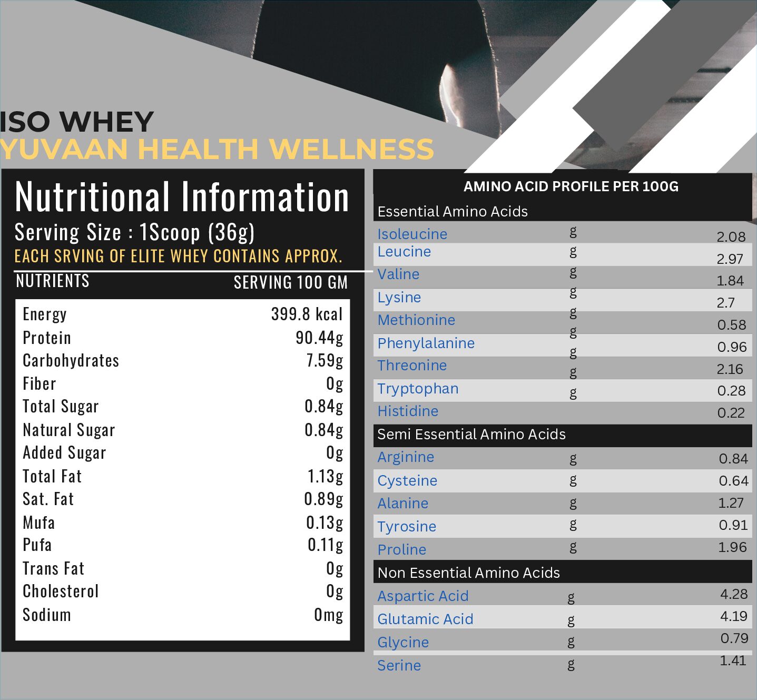Click the Essential Amino Acids section header
The width and height of the screenshot is (757, 700).
point(453,212)
